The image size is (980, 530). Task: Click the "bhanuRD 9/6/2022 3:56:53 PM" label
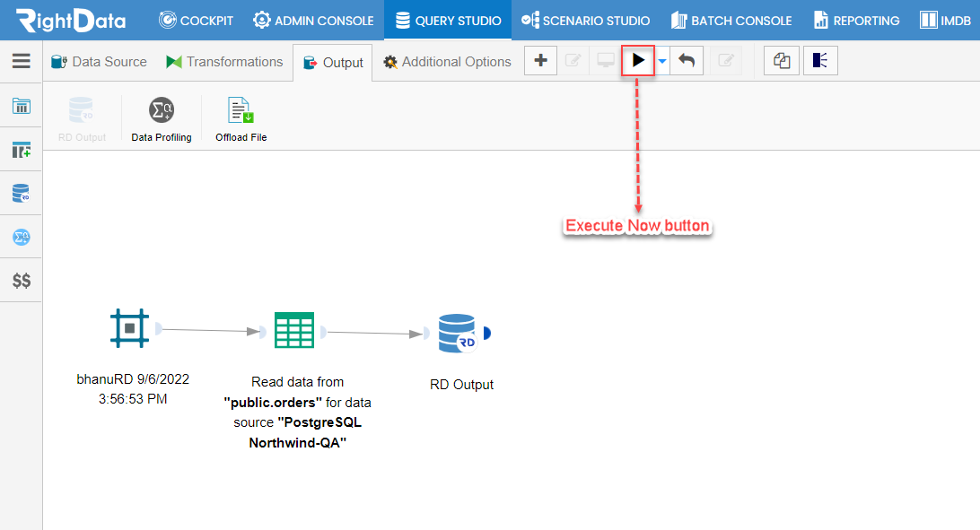[x=133, y=389]
